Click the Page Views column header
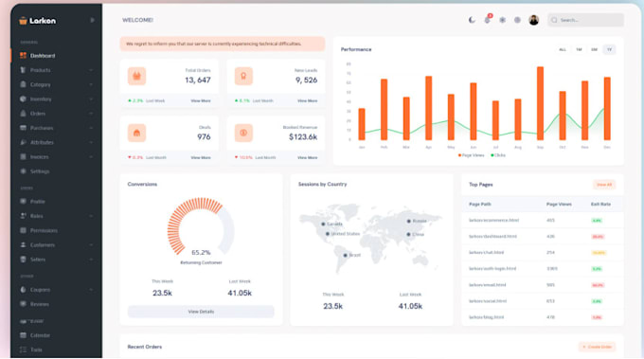This screenshot has width=644, height=359. coord(559,205)
